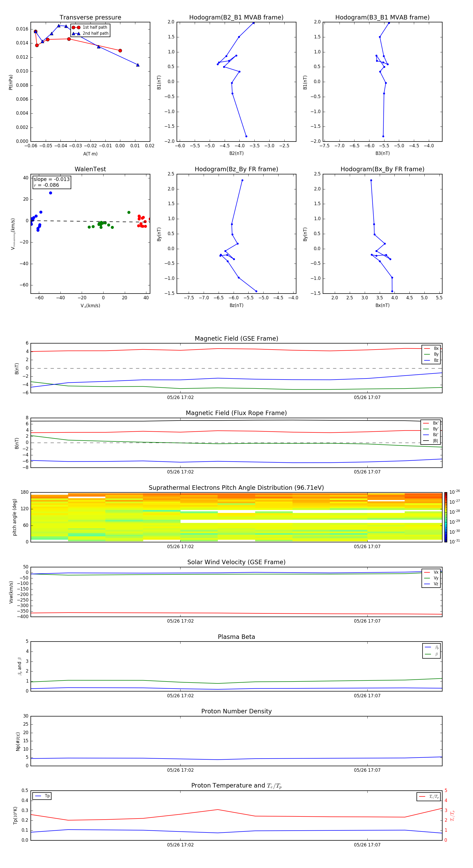473x868 pixels.
Task: Click '1st half path' legend entry
Action: coord(90,27)
